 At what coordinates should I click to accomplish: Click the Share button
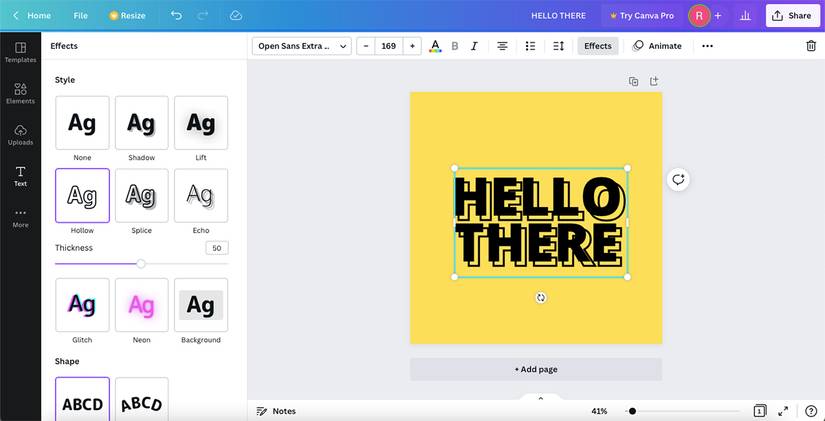[790, 16]
